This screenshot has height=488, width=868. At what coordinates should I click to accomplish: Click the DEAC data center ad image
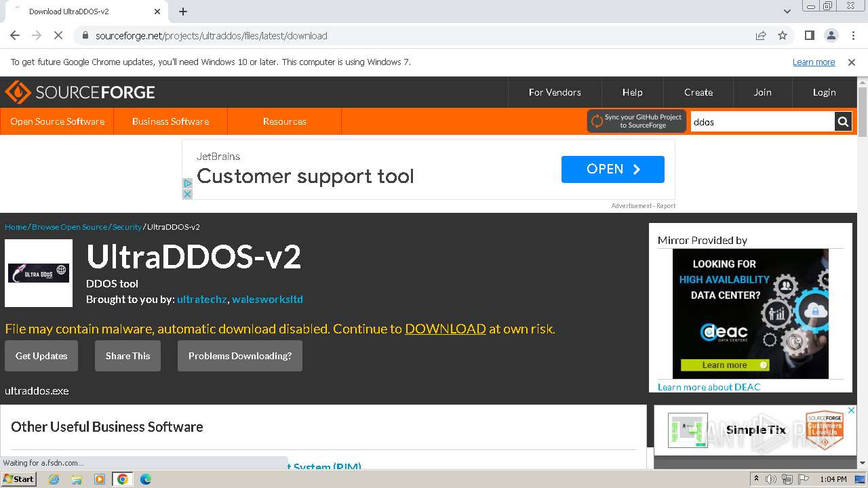pyautogui.click(x=751, y=314)
